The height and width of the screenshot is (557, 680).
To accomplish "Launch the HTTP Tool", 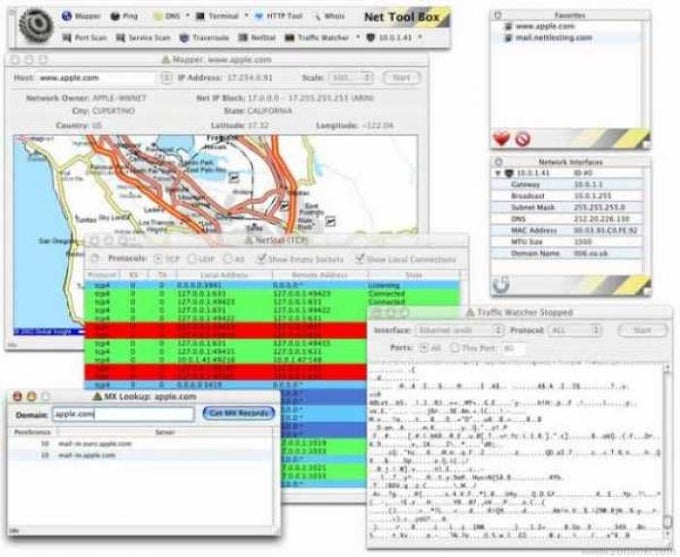I will [x=278, y=16].
